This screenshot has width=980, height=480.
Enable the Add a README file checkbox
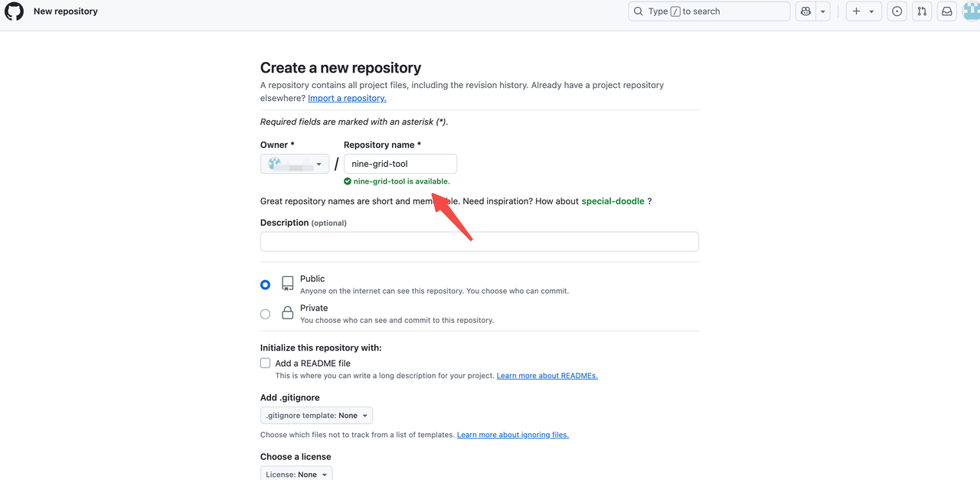(x=265, y=363)
